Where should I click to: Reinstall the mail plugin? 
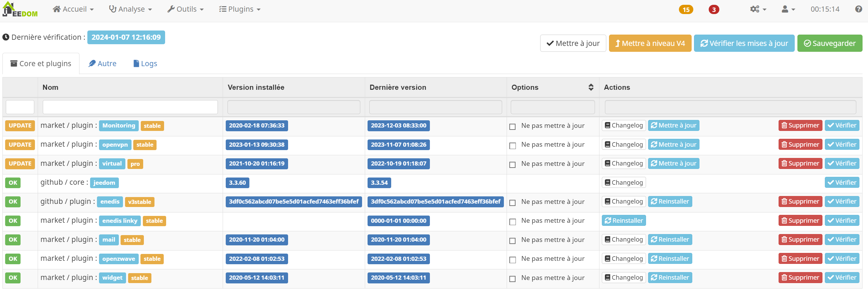[670, 240]
